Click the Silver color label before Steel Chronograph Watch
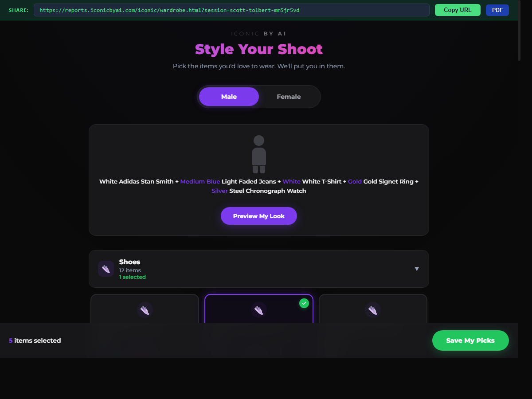532x399 pixels. 219,191
